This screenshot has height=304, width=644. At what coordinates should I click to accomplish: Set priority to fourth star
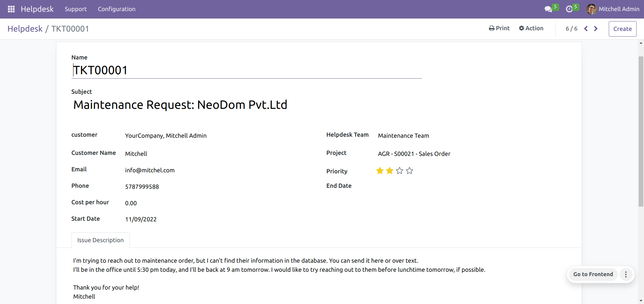[x=409, y=171]
